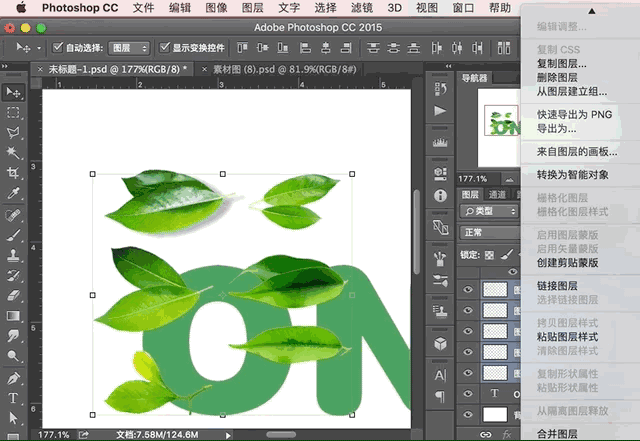This screenshot has height=441, width=640.
Task: Click the 177.1% zoom field in status bar
Action: (x=53, y=435)
